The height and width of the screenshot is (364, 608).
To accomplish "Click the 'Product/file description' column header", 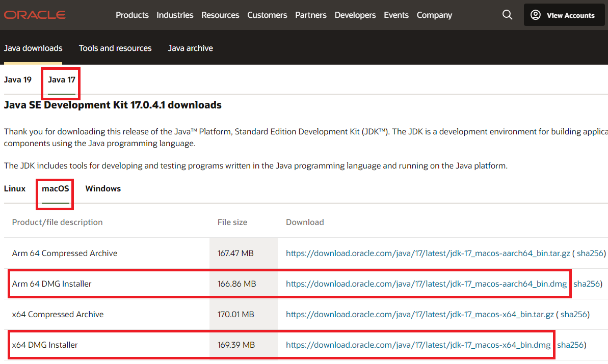I will click(58, 222).
